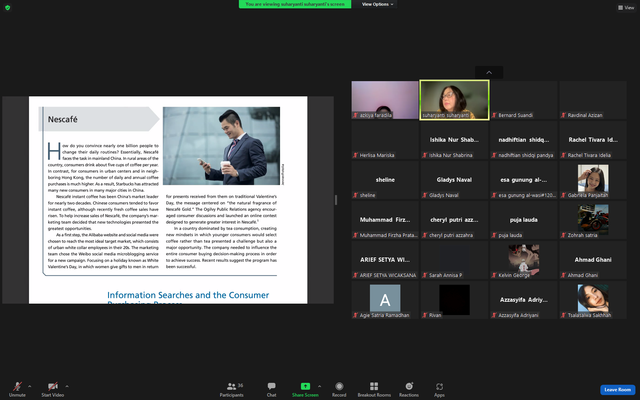This screenshot has width=640, height=400.
Task: Select Muhammad Firzha's participant tile
Action: tap(385, 220)
